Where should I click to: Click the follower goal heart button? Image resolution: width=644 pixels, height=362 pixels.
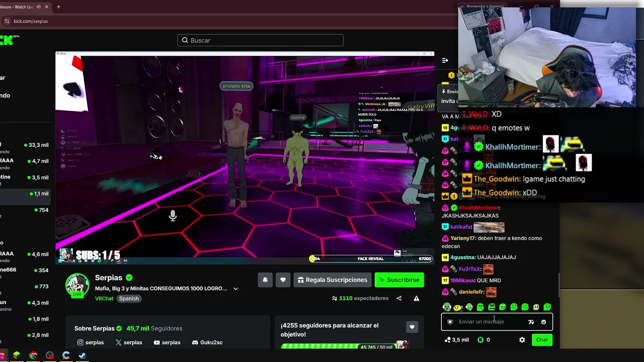(412, 327)
